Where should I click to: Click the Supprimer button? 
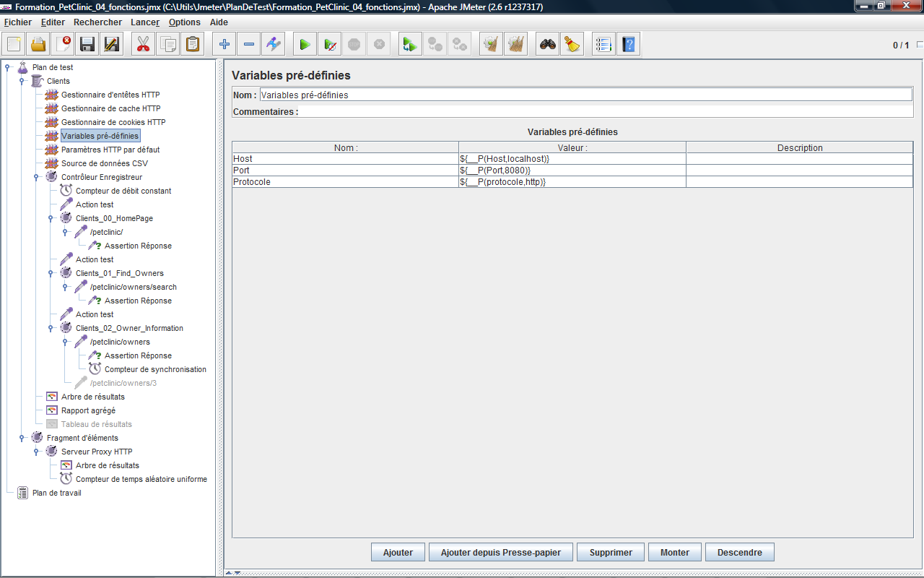pyautogui.click(x=611, y=553)
